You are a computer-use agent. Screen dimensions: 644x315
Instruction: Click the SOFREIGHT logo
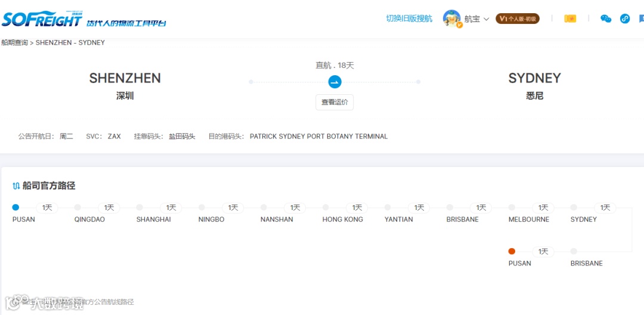[42, 18]
